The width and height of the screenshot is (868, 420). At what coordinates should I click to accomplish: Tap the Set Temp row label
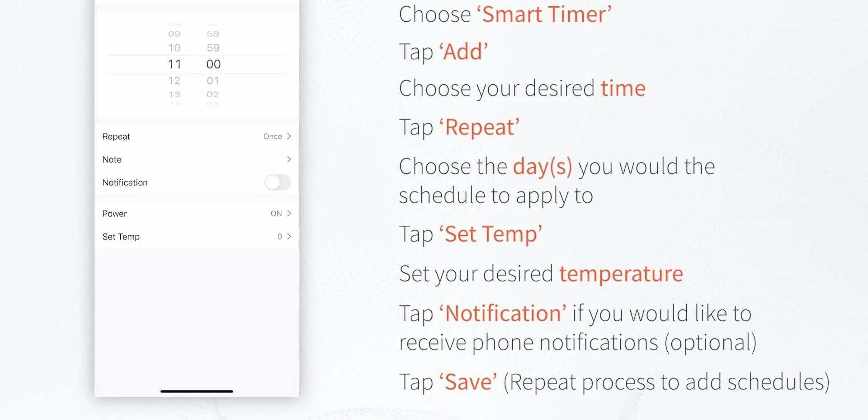[x=121, y=237]
